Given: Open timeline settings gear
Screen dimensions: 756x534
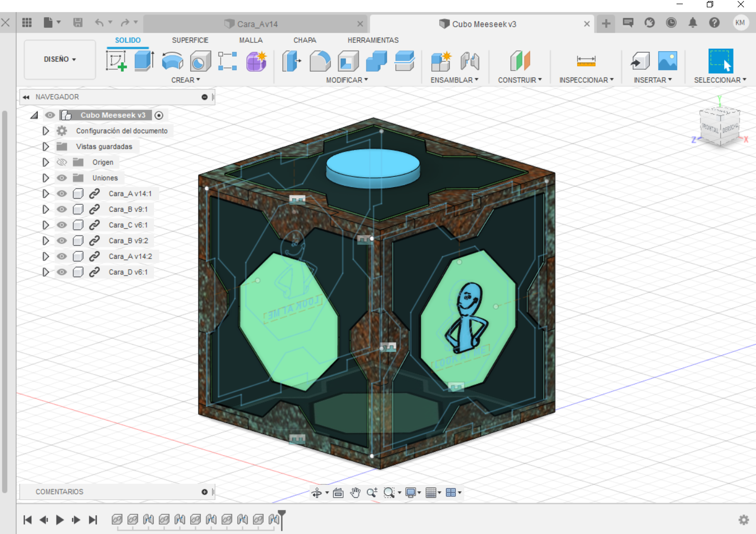Looking at the screenshot, I should point(743,520).
